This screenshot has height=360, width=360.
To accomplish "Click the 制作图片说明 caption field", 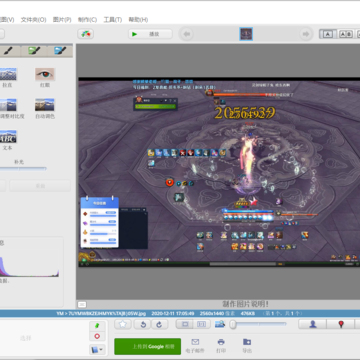I will (x=245, y=304).
